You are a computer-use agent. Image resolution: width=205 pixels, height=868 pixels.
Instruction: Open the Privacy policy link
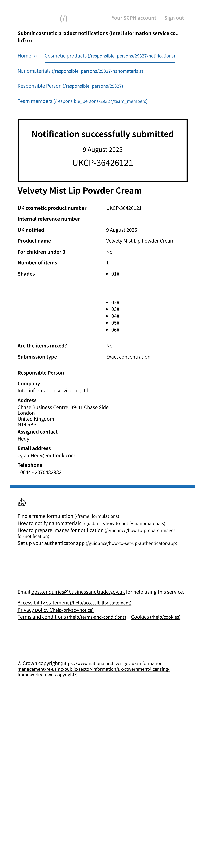55,610
